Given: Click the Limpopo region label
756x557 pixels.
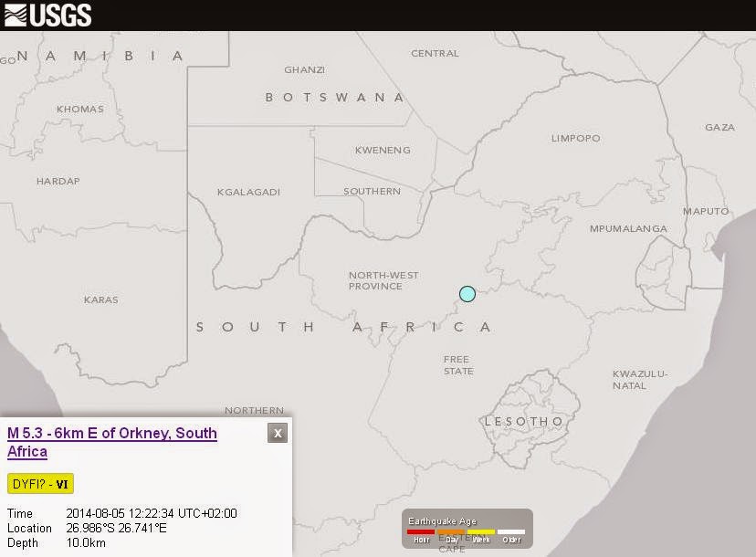Looking at the screenshot, I should pos(576,138).
